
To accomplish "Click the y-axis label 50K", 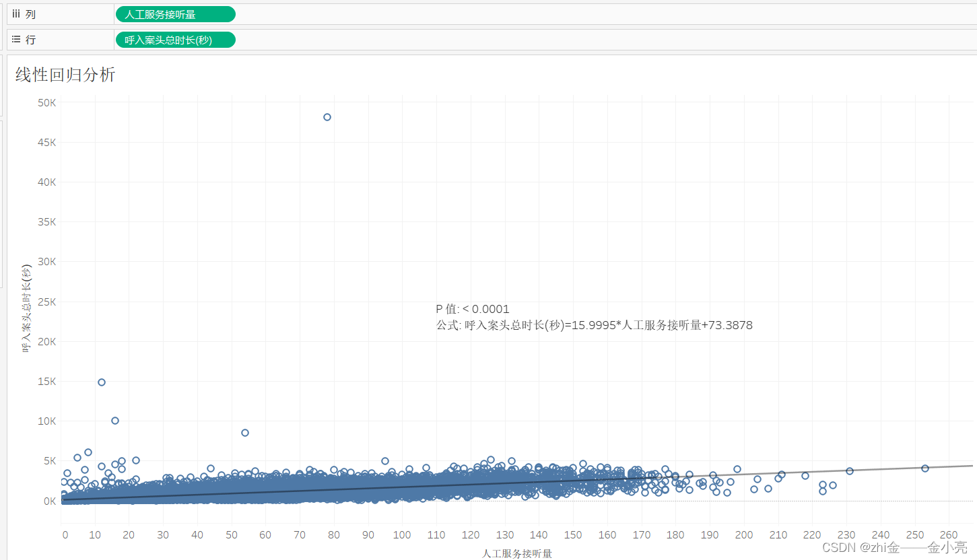I will pos(47,102).
